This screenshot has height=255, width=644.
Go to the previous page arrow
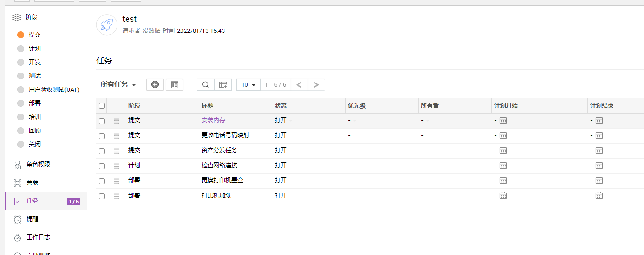pyautogui.click(x=299, y=85)
